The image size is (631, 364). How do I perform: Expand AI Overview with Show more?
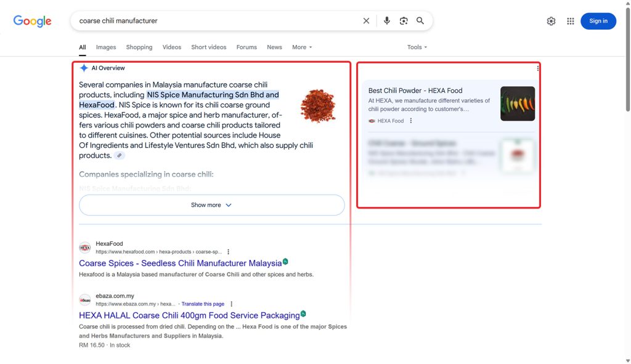[x=212, y=205]
